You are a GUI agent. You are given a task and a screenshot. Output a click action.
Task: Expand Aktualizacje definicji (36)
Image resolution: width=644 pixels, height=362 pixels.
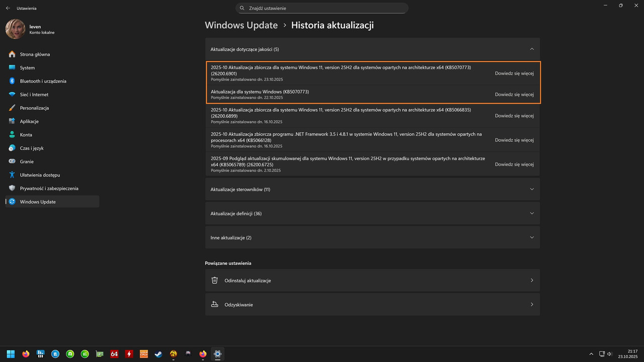(372, 214)
